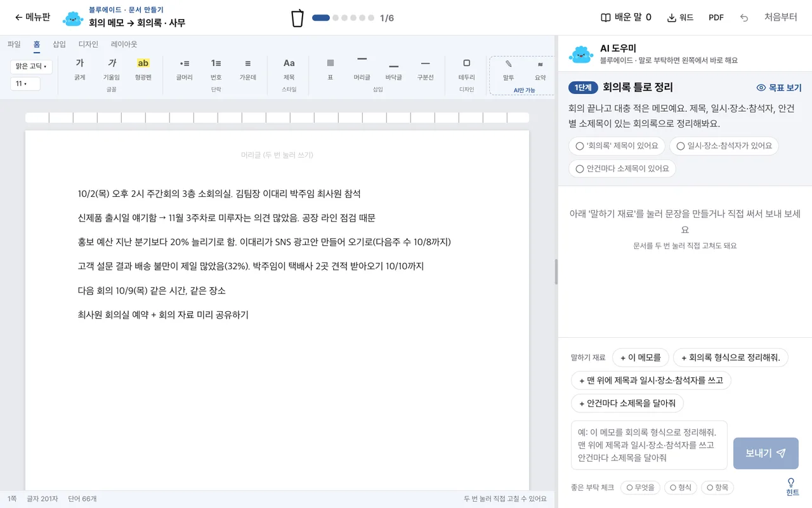This screenshot has width=812, height=508.
Task: Switch to the 삽입 ribbon tab
Action: pos(59,44)
